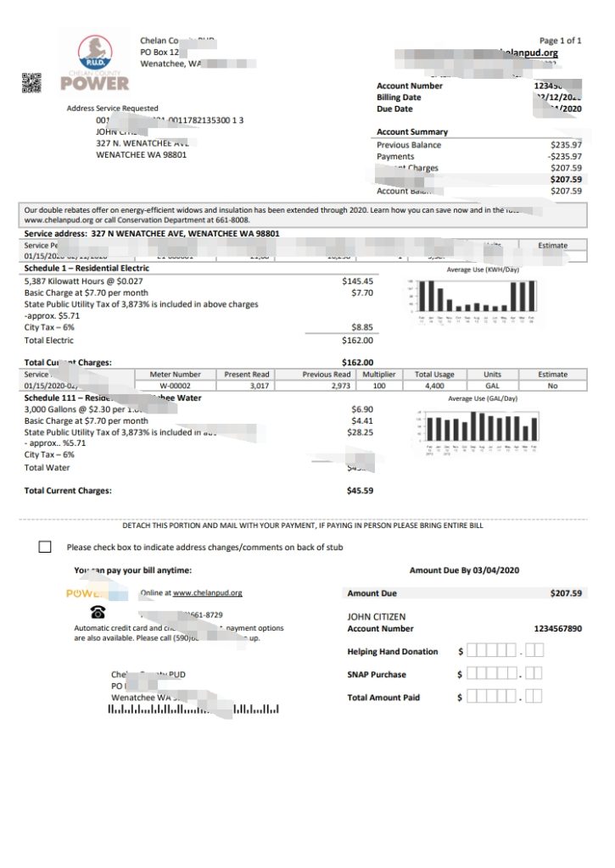This screenshot has height=868, width=615.
Task: Select the 'Billing Date' label
Action: (x=399, y=97)
